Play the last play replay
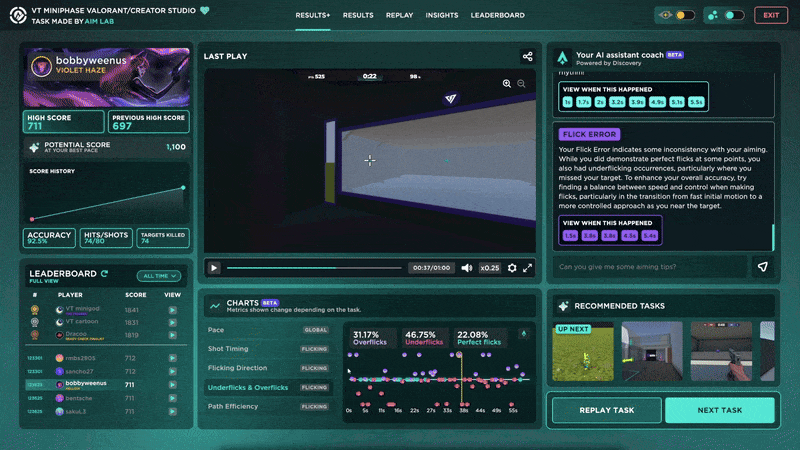Screen dimensions: 800x450 click(x=213, y=268)
